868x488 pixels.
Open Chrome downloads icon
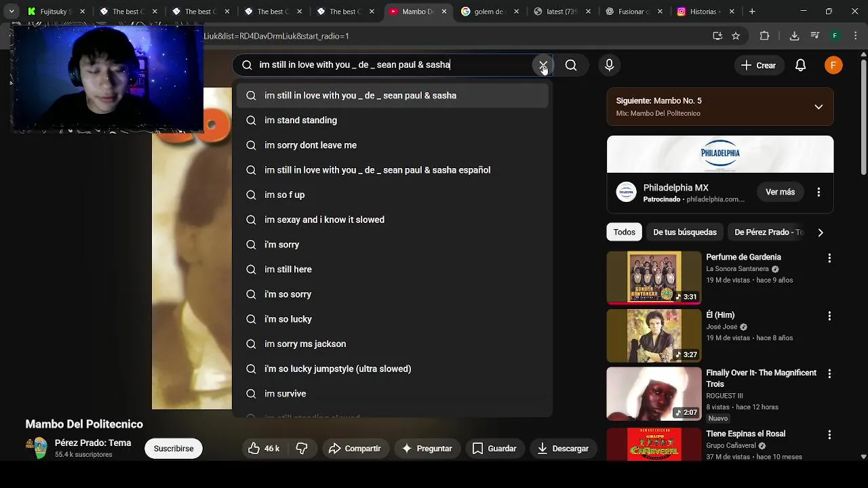[x=794, y=36]
